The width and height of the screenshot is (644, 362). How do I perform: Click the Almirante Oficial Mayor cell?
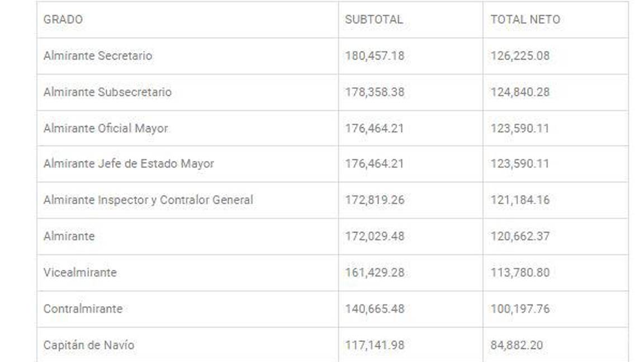click(106, 128)
